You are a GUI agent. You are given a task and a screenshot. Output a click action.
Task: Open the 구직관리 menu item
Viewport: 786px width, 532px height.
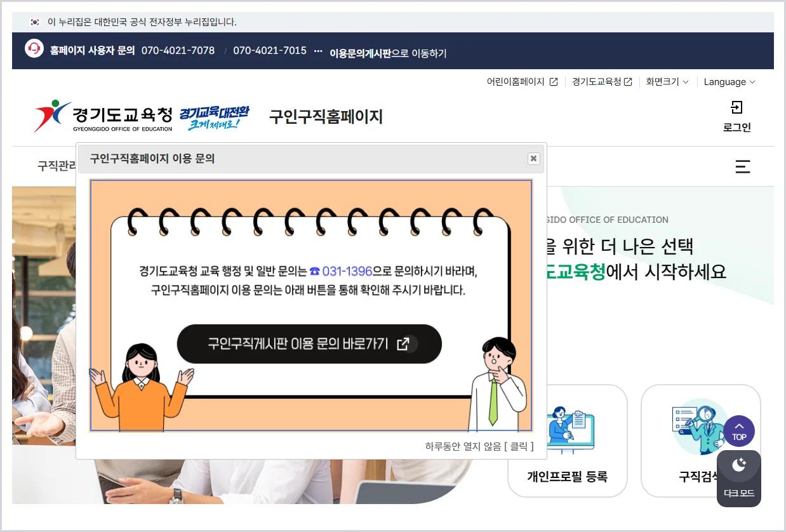(x=57, y=166)
